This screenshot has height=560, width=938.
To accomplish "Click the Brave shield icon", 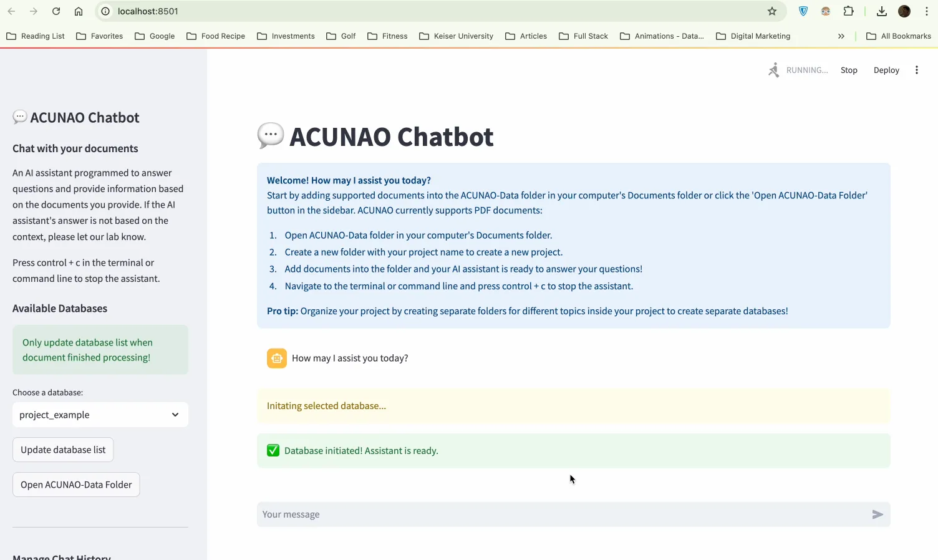I will 803,11.
